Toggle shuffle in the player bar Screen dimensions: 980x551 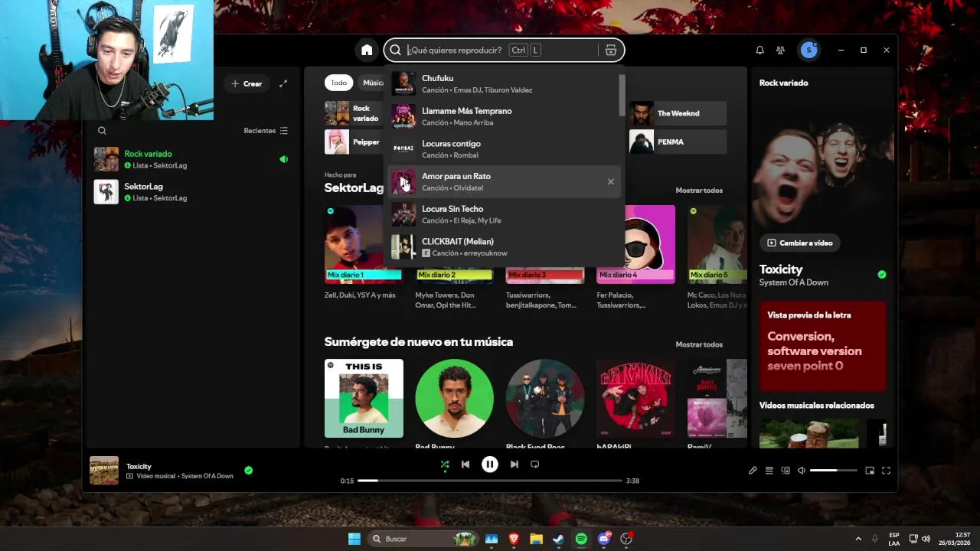445,465
